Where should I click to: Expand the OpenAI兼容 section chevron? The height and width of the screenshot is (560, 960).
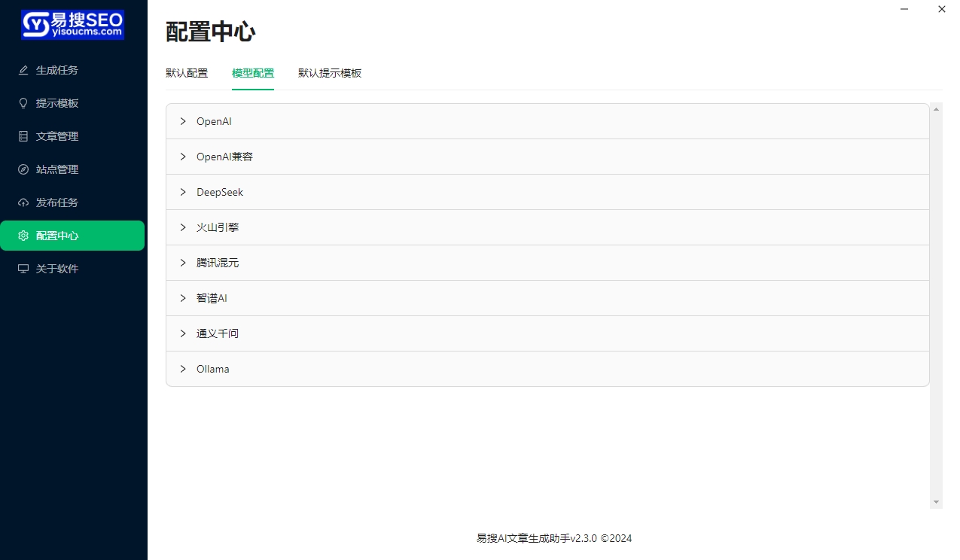[x=183, y=157]
